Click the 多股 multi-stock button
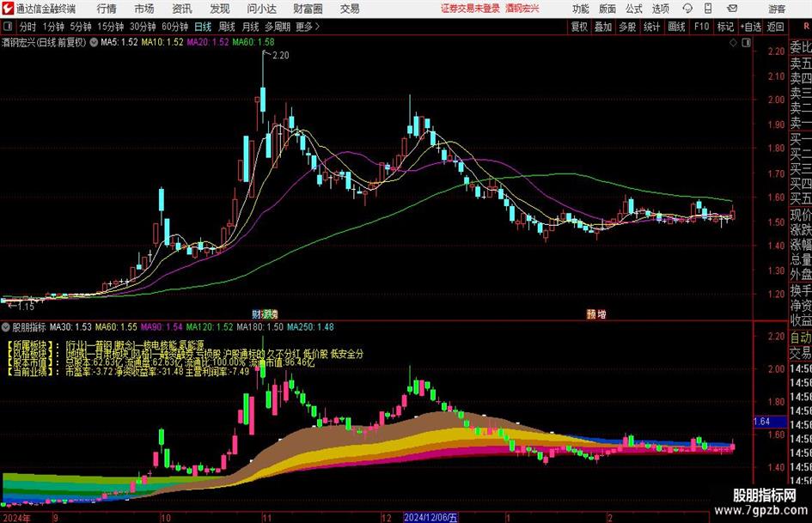The height and width of the screenshot is (523, 812). [x=627, y=27]
